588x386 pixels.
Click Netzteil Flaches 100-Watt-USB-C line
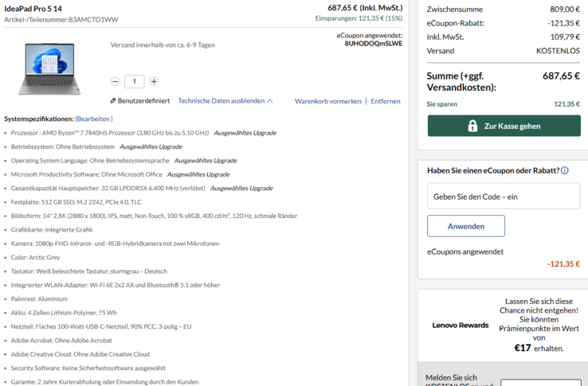coord(101,326)
